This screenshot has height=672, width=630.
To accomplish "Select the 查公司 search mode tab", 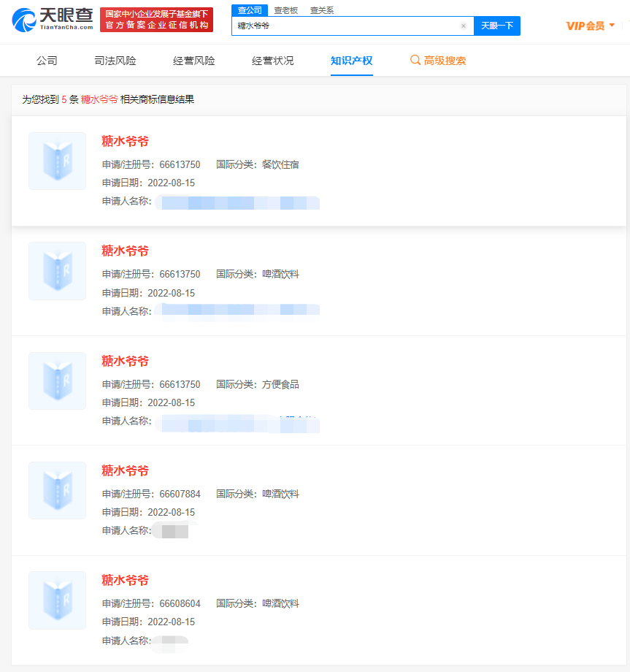I will tap(250, 10).
